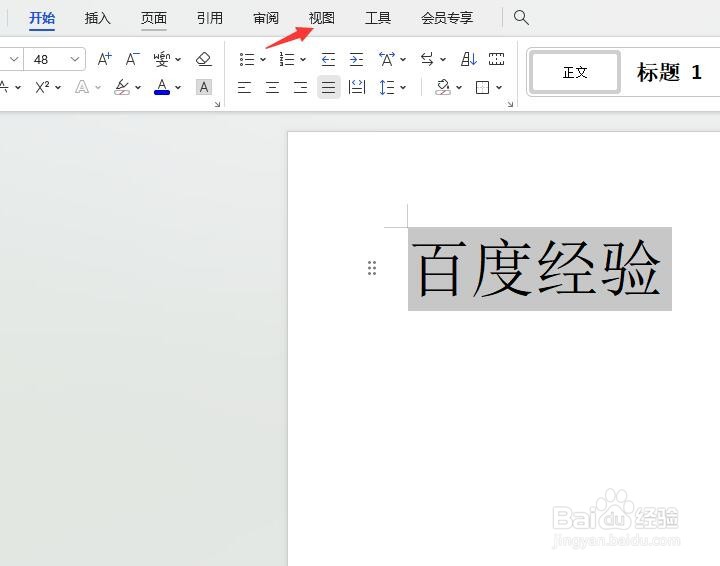Open the 审阅 tab
The height and width of the screenshot is (566, 720).
[x=266, y=18]
